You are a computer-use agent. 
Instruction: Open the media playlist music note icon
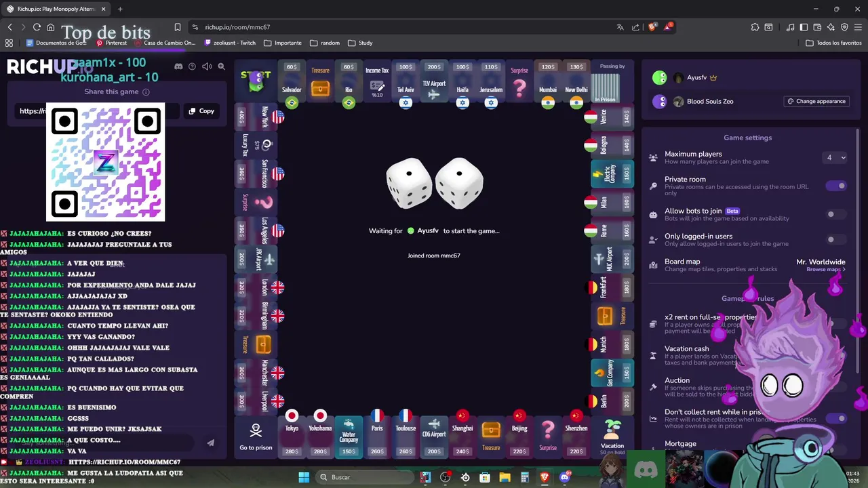790,27
